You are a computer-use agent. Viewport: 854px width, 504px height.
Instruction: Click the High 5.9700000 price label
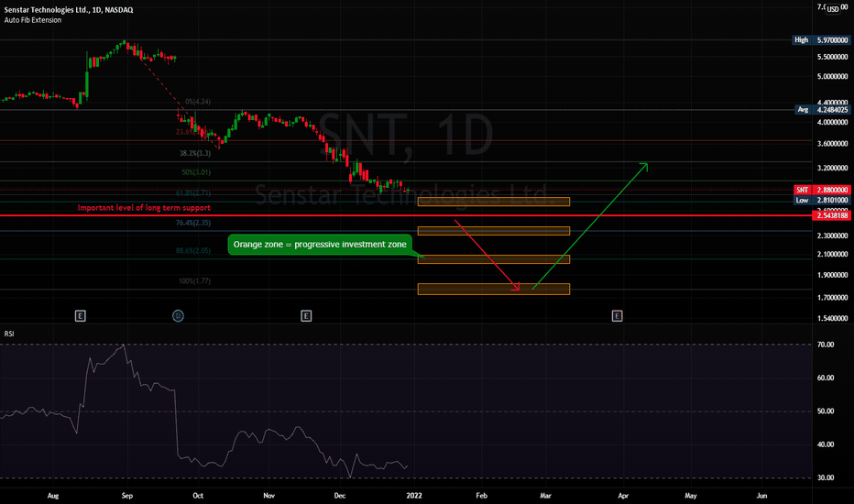(x=821, y=39)
